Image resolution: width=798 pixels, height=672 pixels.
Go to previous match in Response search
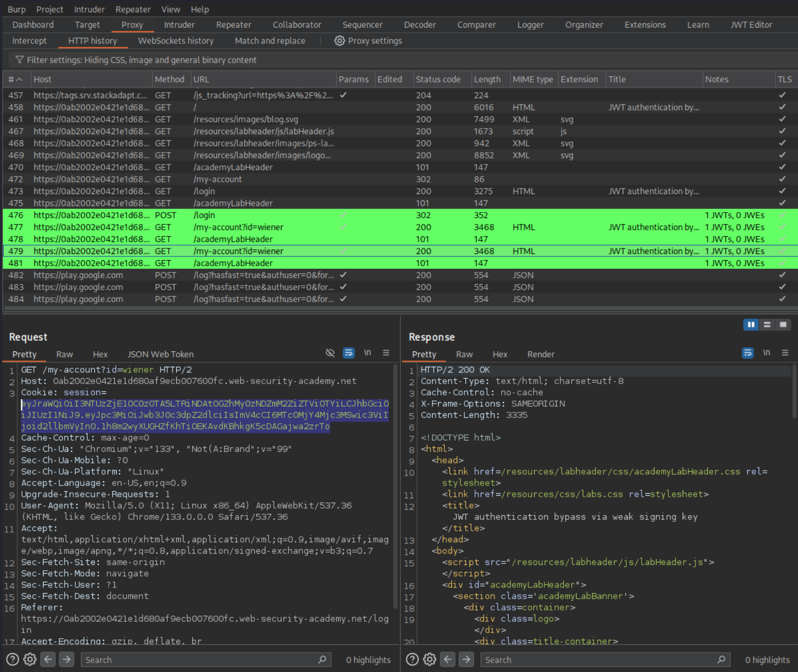pos(447,659)
